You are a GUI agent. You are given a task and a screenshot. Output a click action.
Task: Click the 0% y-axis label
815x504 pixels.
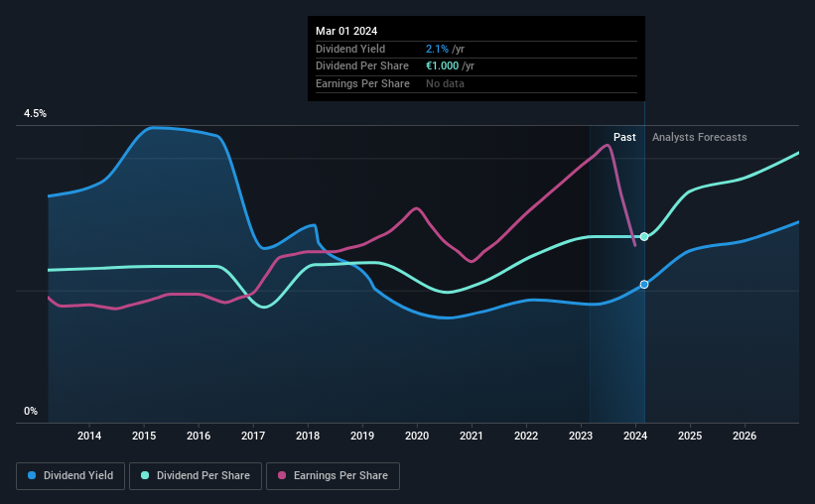31,411
